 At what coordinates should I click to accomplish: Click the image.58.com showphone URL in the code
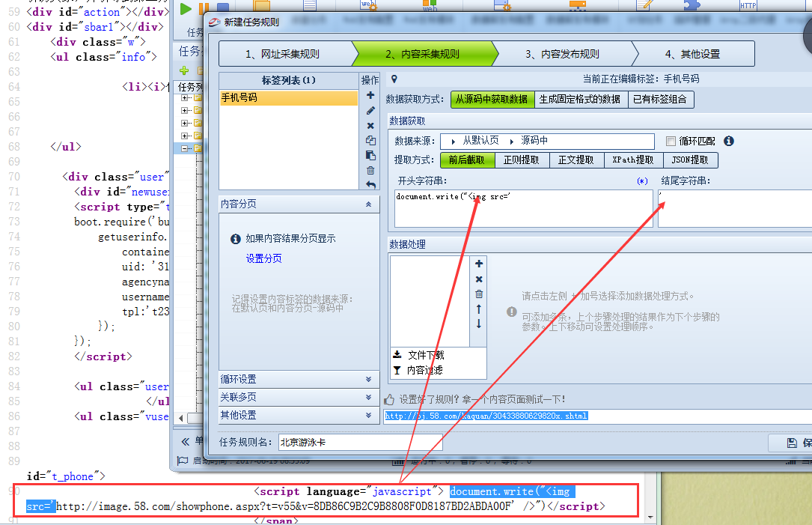pos(285,506)
